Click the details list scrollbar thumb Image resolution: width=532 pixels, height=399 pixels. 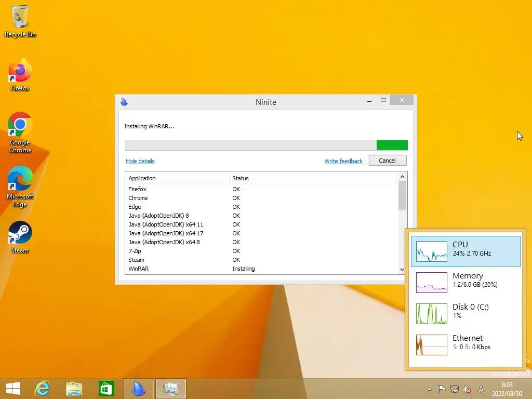coord(403,195)
